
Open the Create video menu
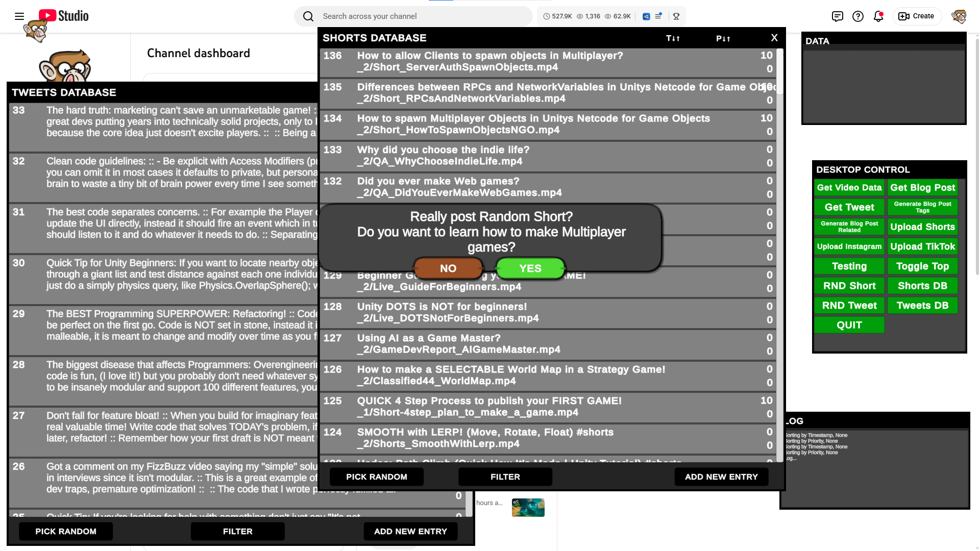[917, 16]
